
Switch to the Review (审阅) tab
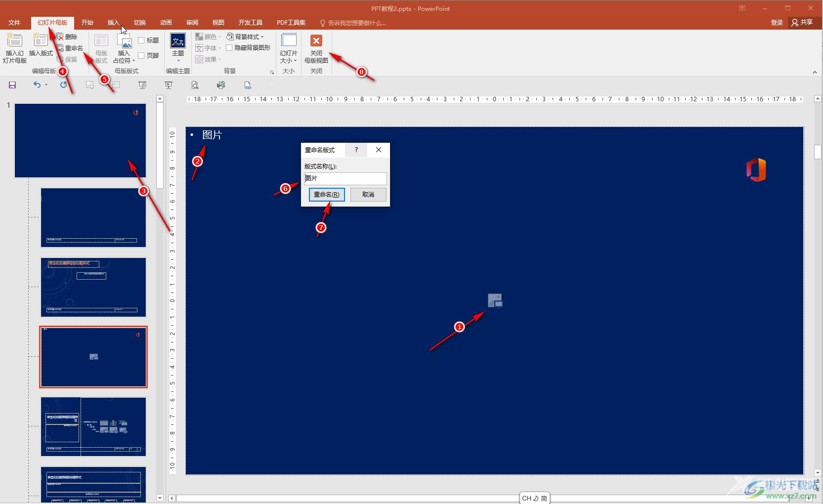(192, 22)
